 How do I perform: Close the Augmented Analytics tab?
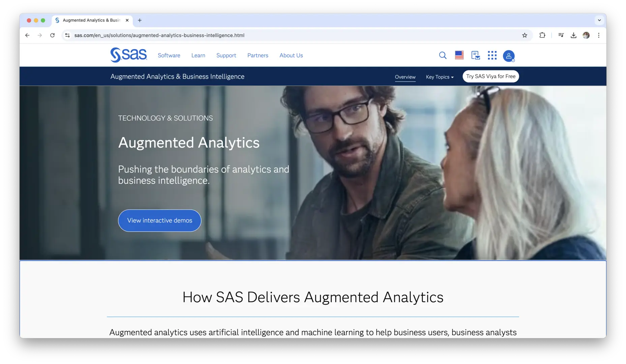tap(127, 20)
